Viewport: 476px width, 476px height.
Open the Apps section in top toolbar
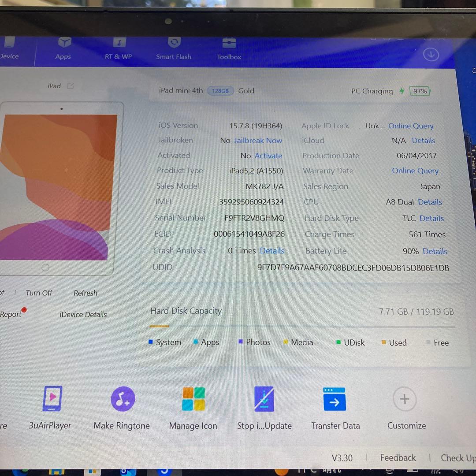63,48
